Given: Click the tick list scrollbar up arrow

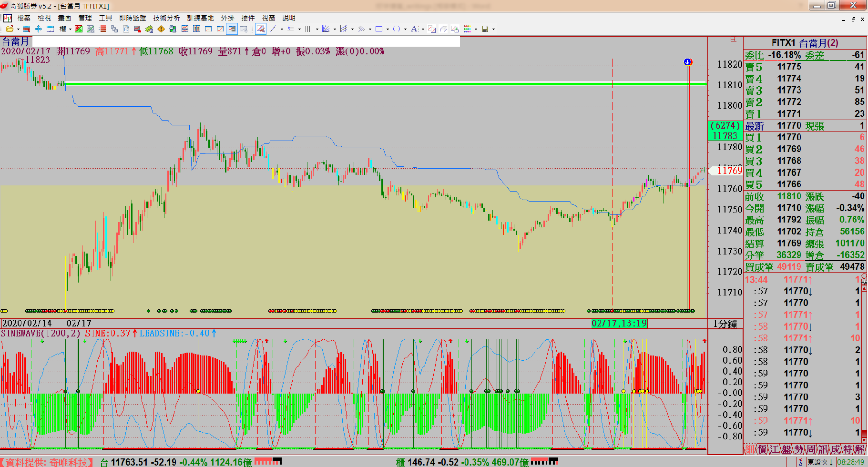Looking at the screenshot, I should 864,288.
